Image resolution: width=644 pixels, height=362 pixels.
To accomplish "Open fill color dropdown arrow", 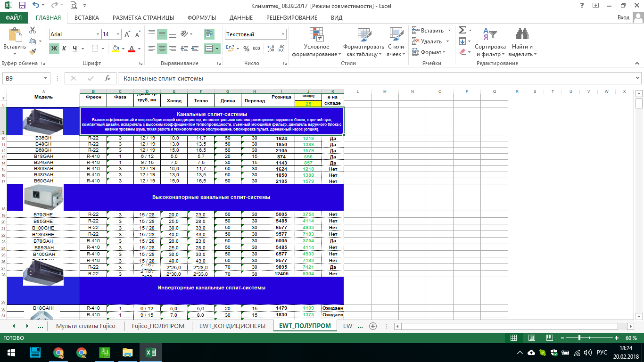I will [x=123, y=49].
